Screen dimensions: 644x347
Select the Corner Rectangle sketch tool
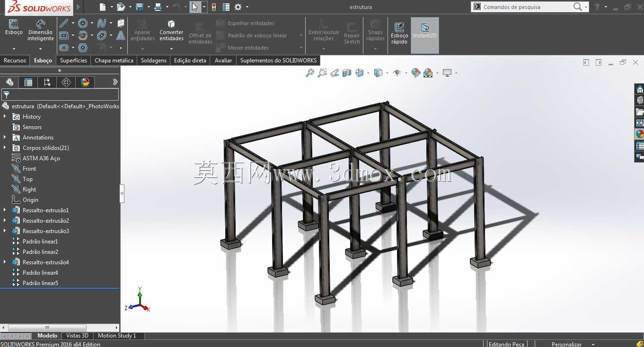[x=63, y=35]
